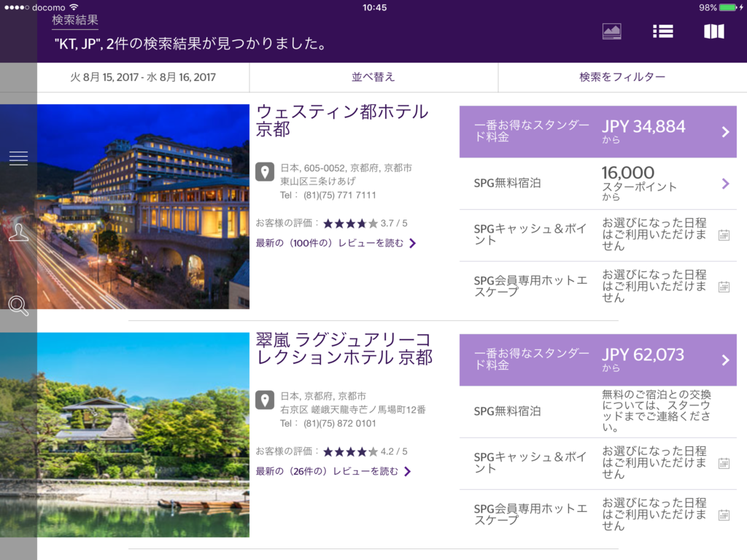Image resolution: width=747 pixels, height=560 pixels.
Task: Open Westin reviews chevron
Action: (413, 244)
